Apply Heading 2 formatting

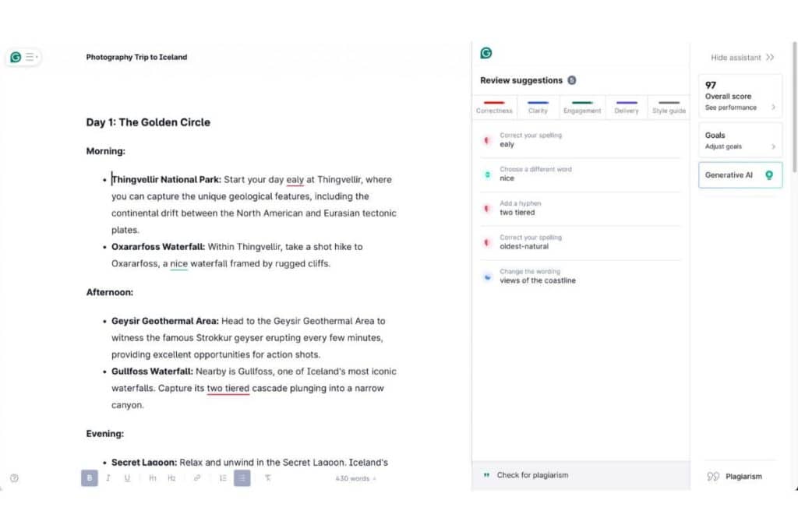click(x=171, y=478)
